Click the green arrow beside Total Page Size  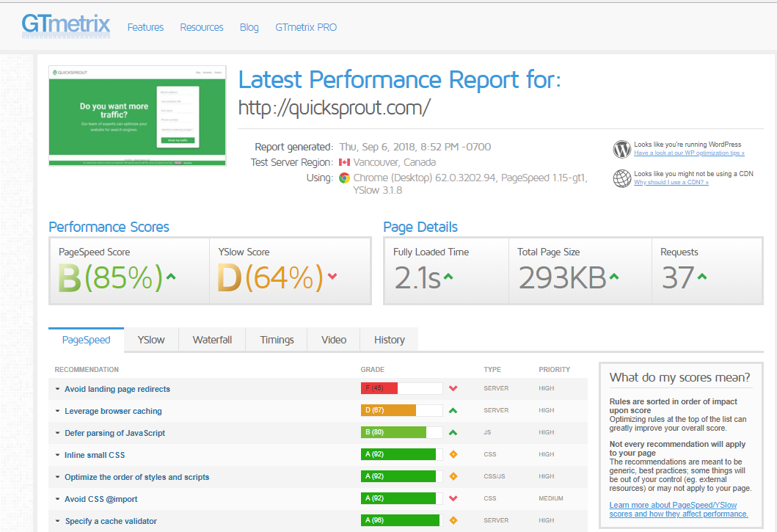pos(614,277)
